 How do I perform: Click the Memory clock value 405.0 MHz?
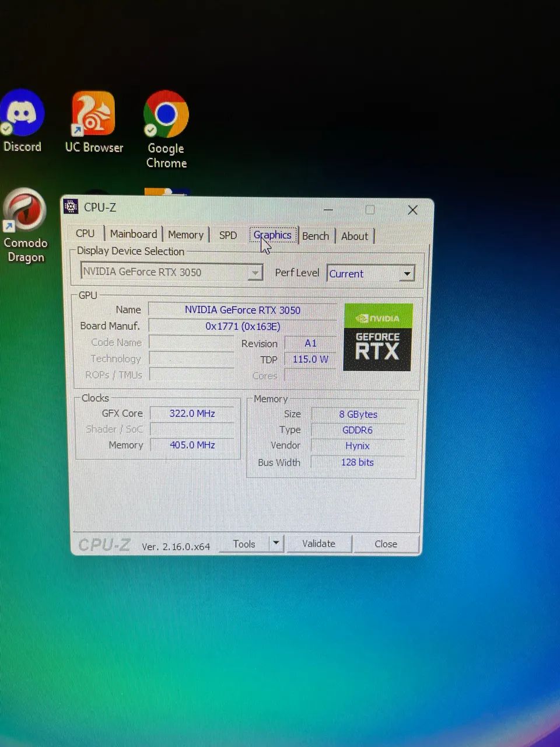[x=192, y=445]
